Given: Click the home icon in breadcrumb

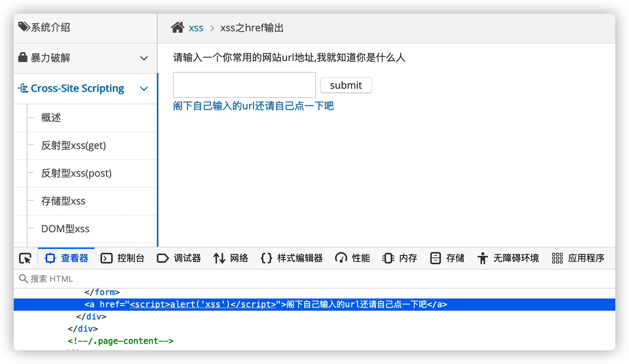Looking at the screenshot, I should (x=177, y=28).
